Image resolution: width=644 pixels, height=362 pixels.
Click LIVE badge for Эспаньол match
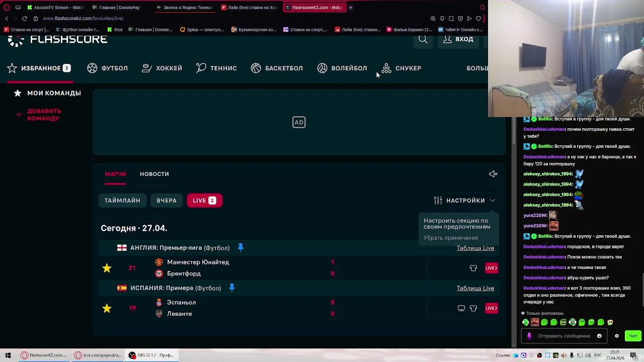pyautogui.click(x=492, y=308)
